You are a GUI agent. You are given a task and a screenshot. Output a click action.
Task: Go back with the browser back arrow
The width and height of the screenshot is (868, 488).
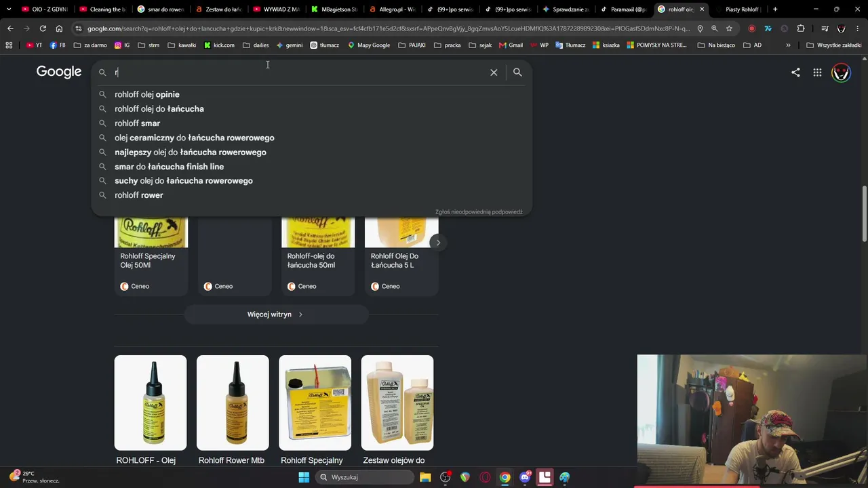10,28
